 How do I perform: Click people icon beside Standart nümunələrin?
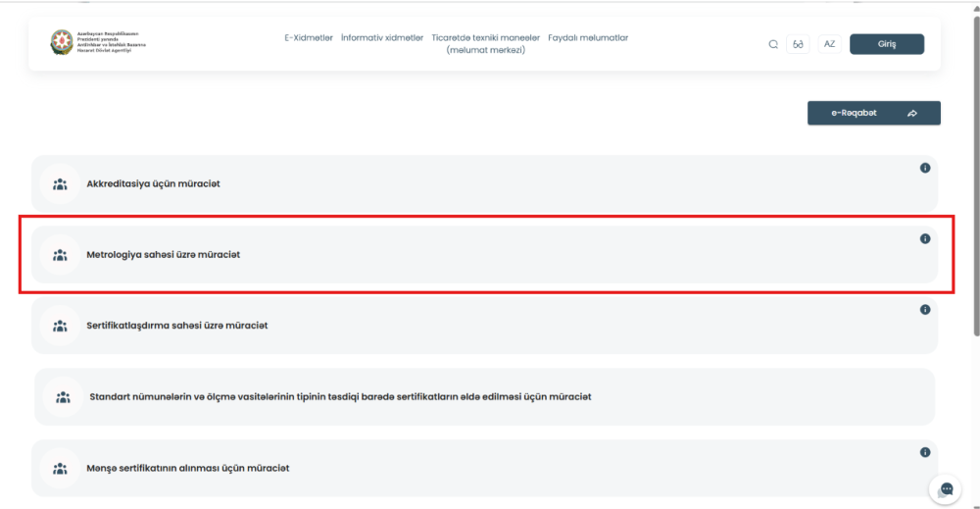pos(63,397)
